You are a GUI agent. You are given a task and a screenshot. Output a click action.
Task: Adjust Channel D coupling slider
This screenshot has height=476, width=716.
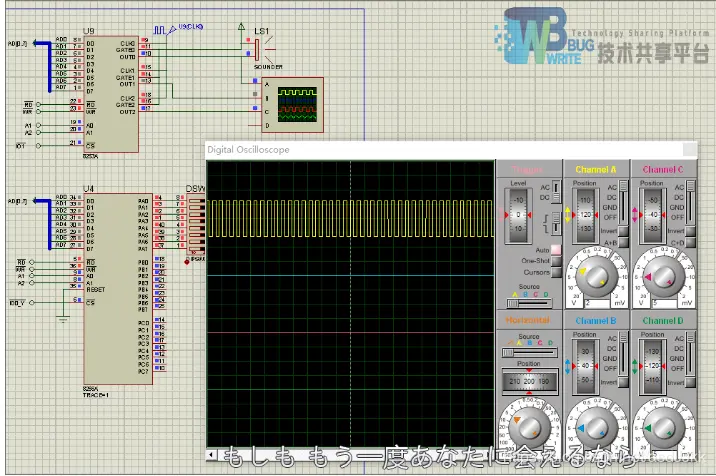690,354
